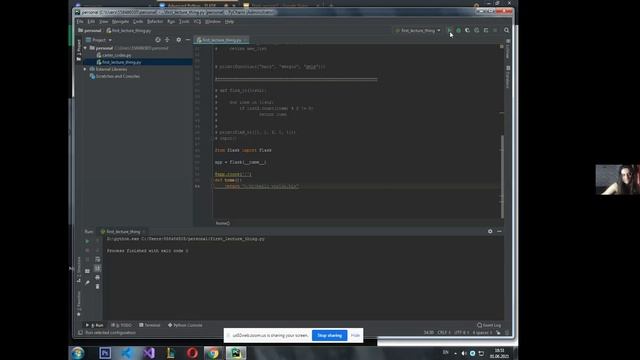Click the Stop icon in the Run panel
The height and width of the screenshot is (360, 640).
87,250
